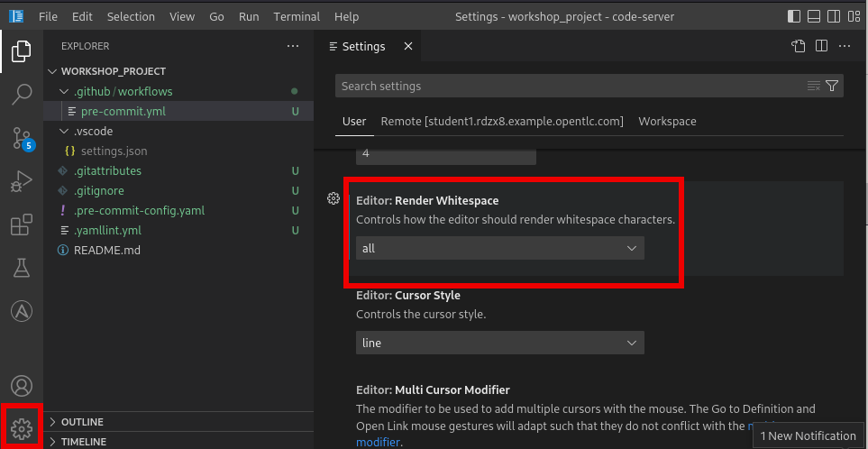
Task: Open the Go menu
Action: 216,16
